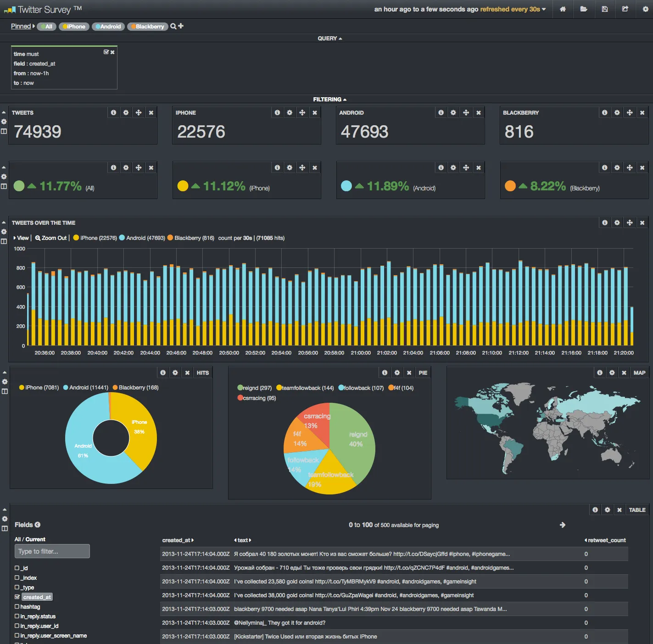The width and height of the screenshot is (653, 644).
Task: Open settings of 8.22% (Blackberry) trend panel
Action: pos(617,167)
